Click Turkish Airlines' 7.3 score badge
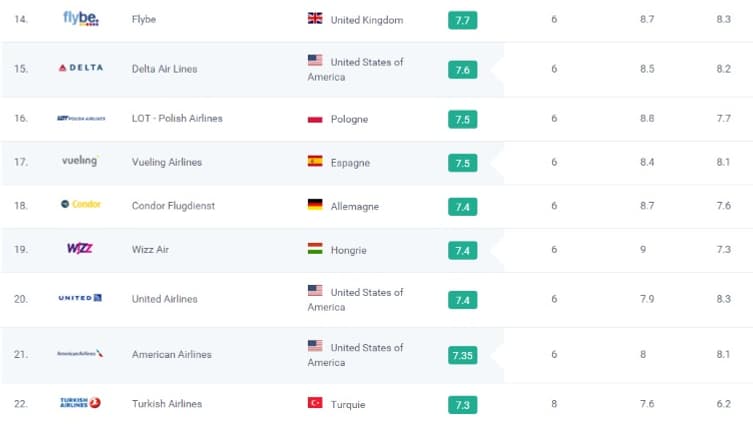 (462, 405)
